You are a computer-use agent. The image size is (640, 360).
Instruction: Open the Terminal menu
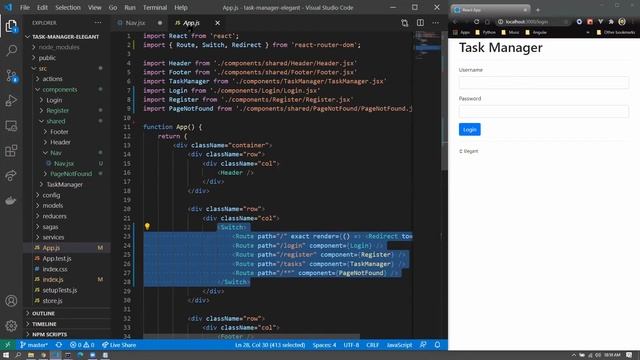(155, 7)
